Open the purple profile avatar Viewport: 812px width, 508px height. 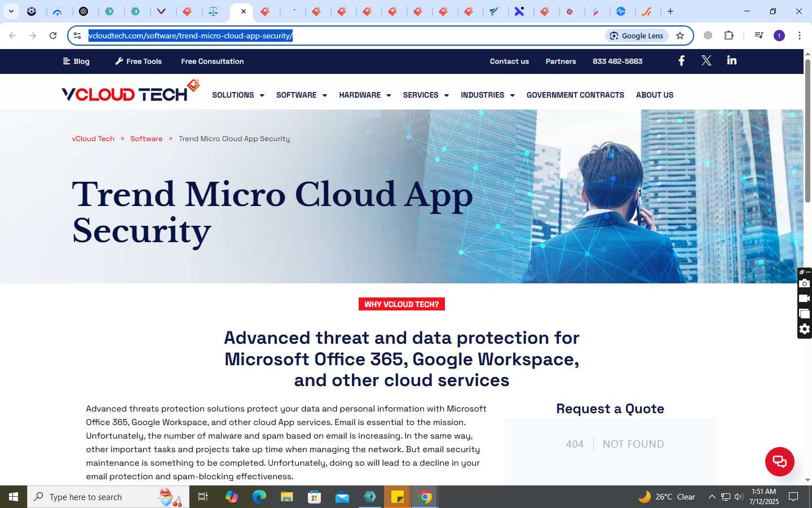779,36
